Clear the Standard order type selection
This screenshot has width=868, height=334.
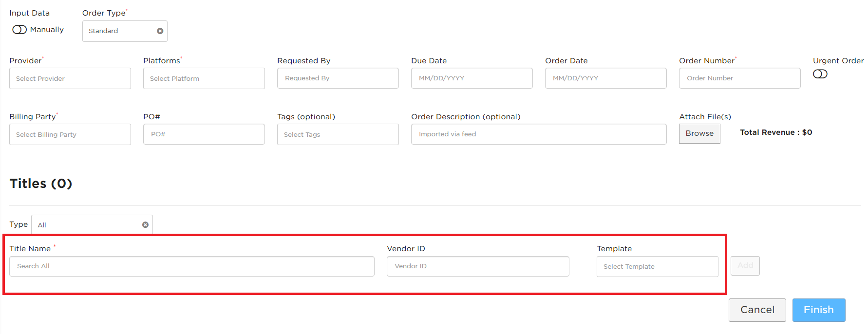point(160,31)
